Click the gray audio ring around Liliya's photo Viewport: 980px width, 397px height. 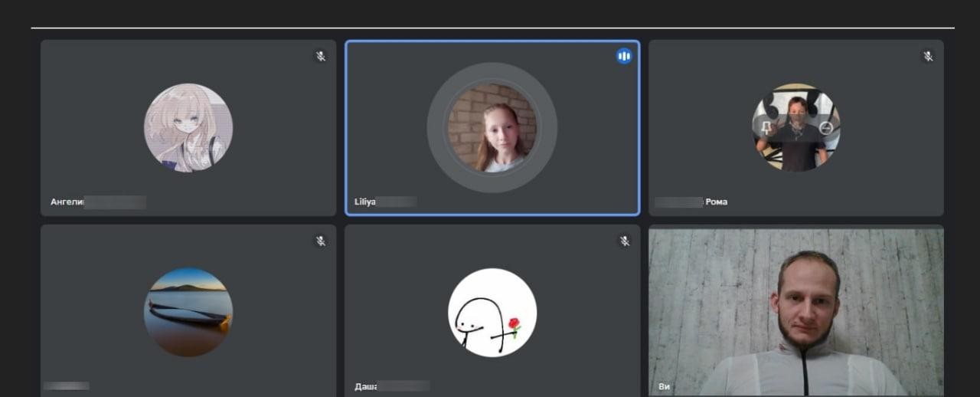point(439,127)
